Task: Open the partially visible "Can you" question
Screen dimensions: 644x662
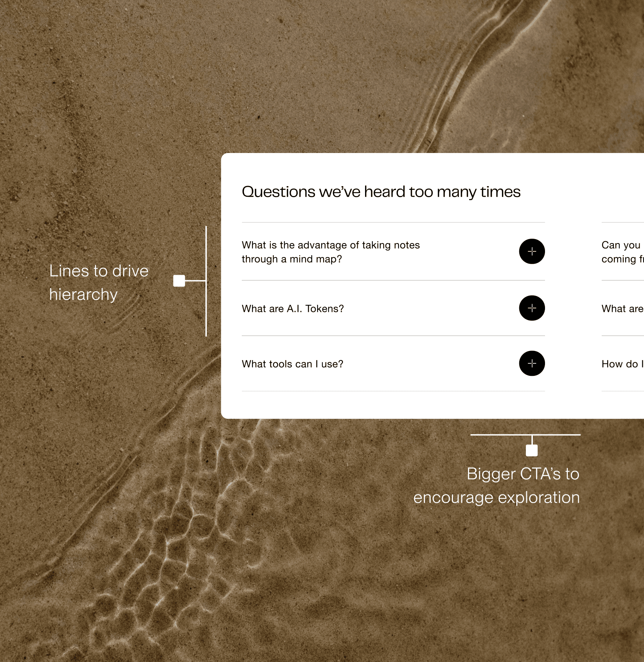Action: 622,252
